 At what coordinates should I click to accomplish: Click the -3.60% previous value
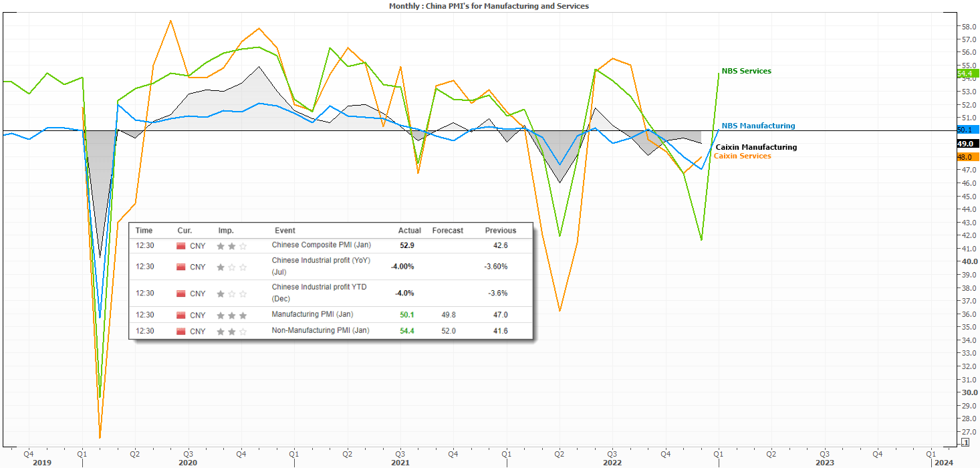click(496, 267)
